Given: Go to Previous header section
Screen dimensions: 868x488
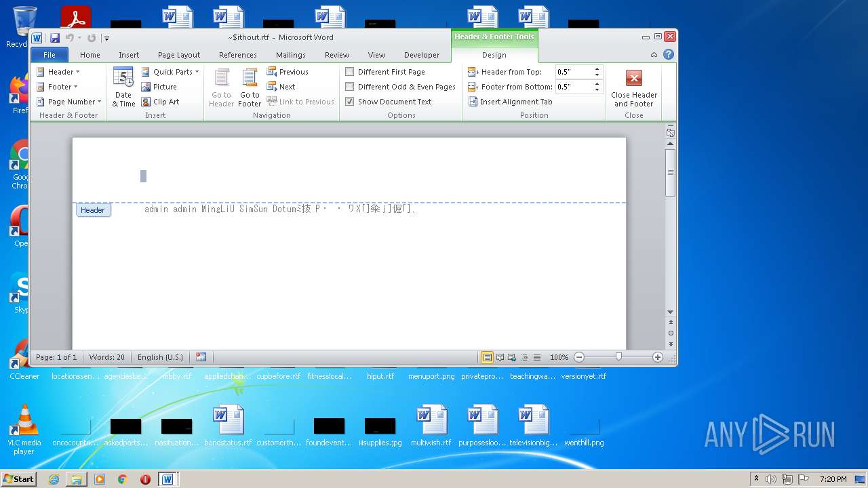Looking at the screenshot, I should [x=288, y=72].
